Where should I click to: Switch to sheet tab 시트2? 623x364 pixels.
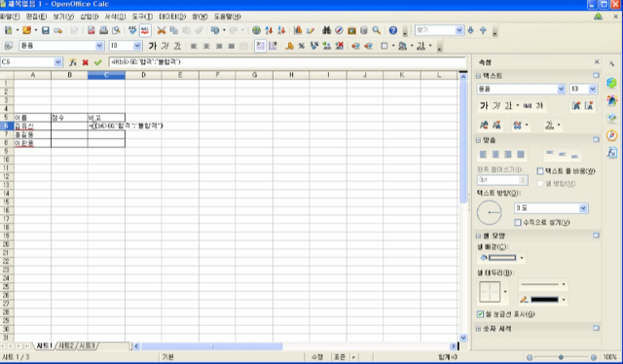(x=66, y=346)
